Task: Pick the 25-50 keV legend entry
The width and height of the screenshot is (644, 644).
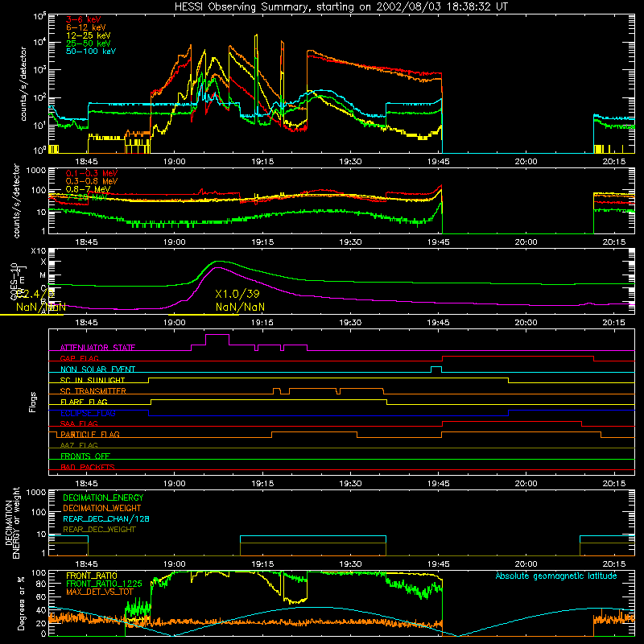Action: tap(88, 43)
